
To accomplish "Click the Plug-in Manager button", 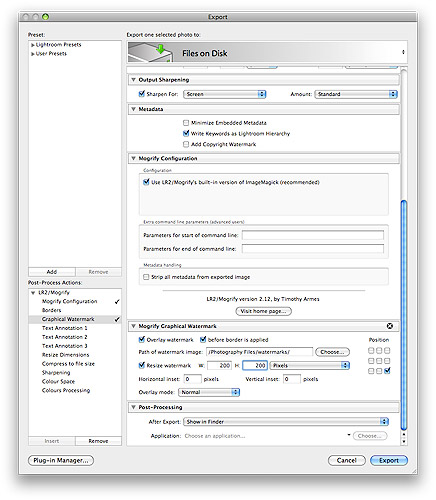I will click(61, 460).
